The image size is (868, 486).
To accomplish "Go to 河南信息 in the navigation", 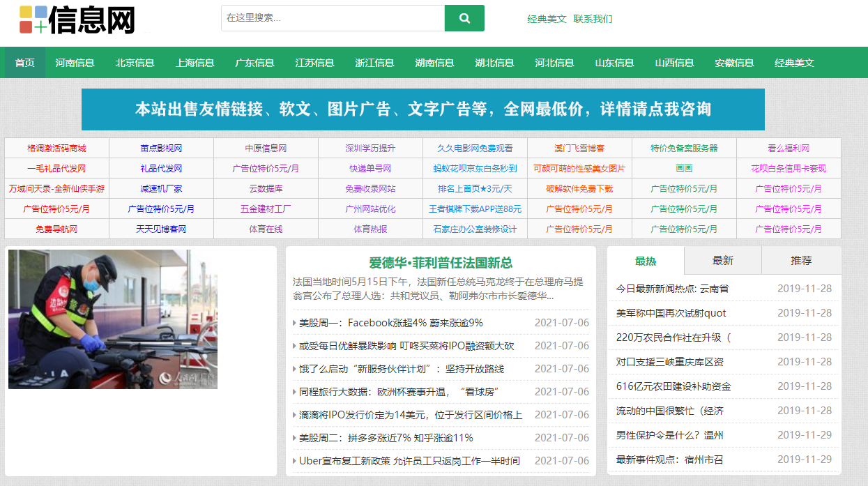I will pos(75,63).
